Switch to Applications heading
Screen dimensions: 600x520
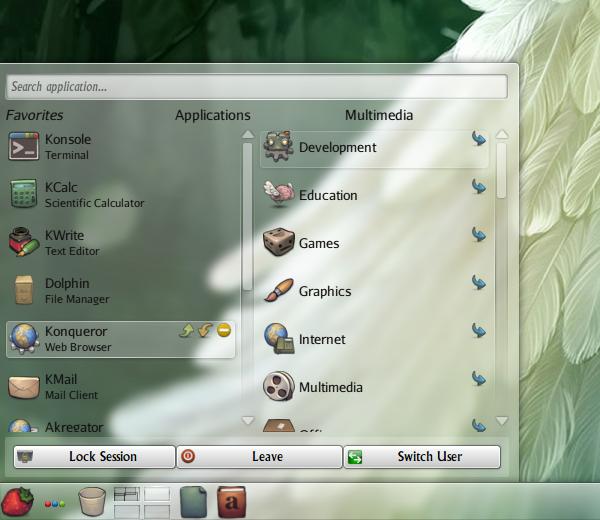[213, 115]
